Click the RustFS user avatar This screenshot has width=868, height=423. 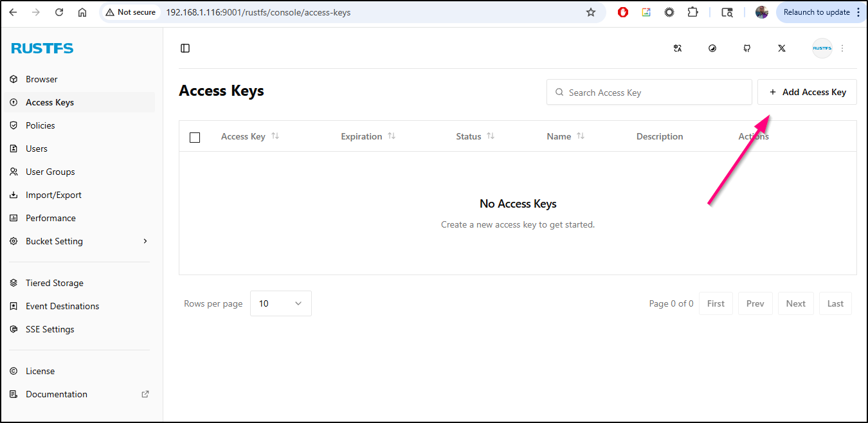click(x=822, y=48)
